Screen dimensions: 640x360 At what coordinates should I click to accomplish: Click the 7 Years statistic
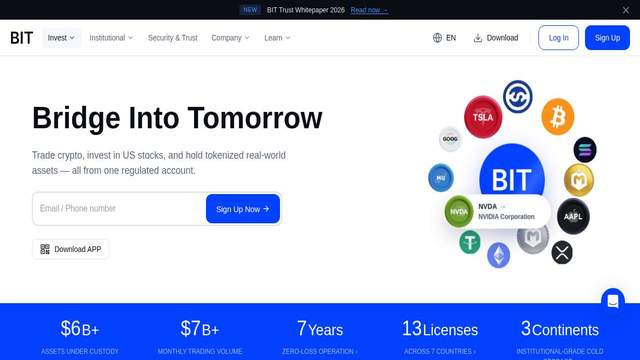tap(320, 329)
